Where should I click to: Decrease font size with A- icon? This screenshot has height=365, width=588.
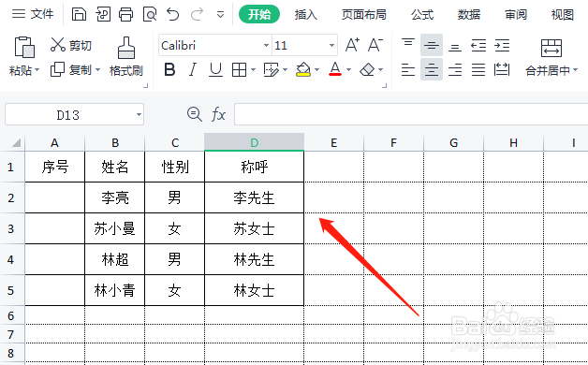tap(375, 45)
